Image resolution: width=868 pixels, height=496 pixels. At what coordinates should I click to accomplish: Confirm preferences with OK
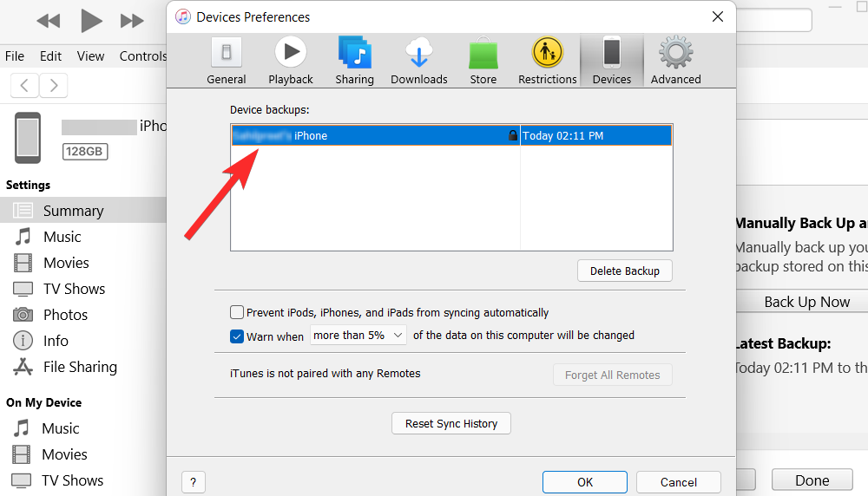click(585, 482)
